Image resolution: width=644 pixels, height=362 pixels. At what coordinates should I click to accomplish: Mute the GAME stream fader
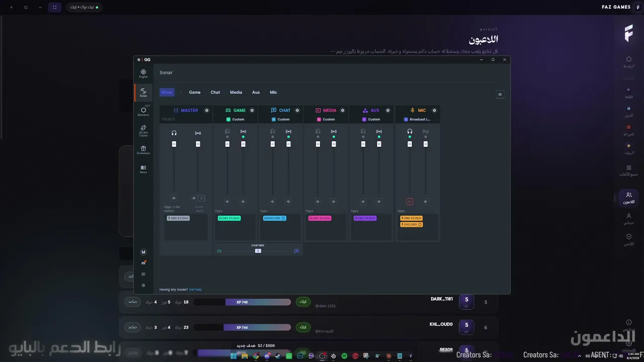(243, 202)
